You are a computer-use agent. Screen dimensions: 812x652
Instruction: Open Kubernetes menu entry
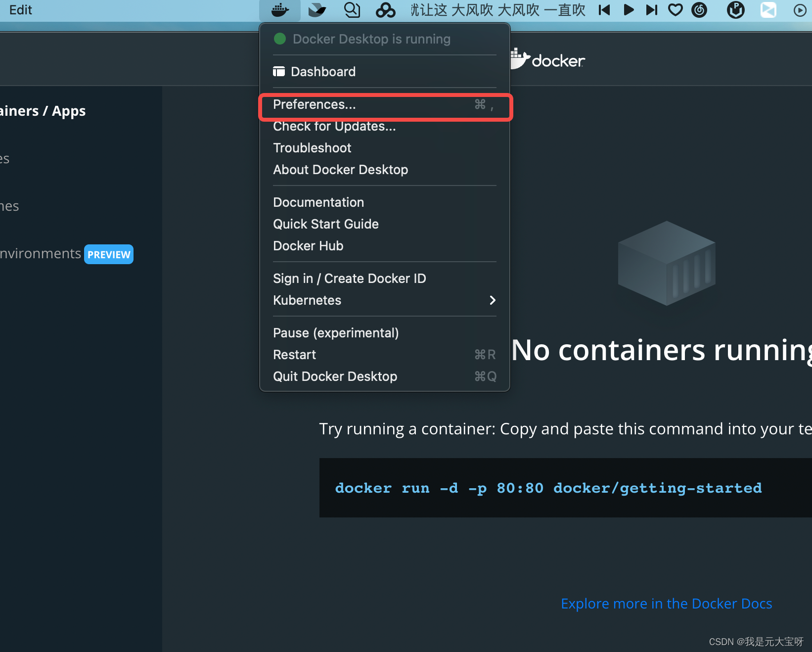(x=384, y=300)
